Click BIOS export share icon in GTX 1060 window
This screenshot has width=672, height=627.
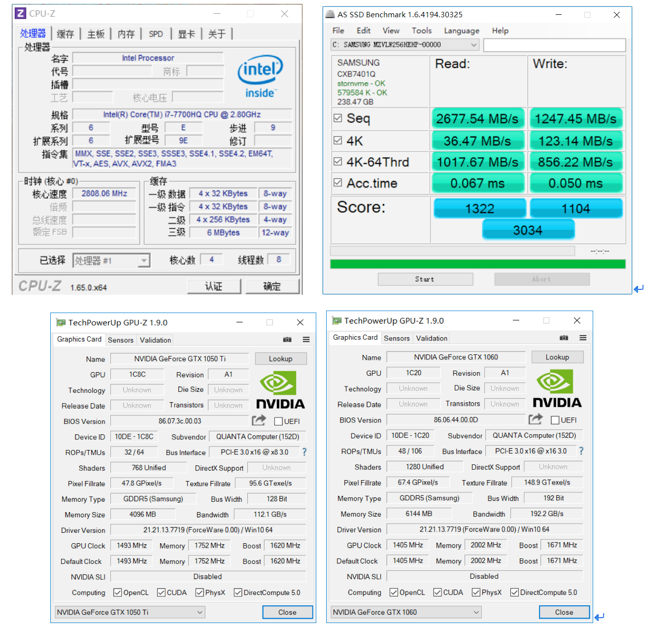(536, 419)
